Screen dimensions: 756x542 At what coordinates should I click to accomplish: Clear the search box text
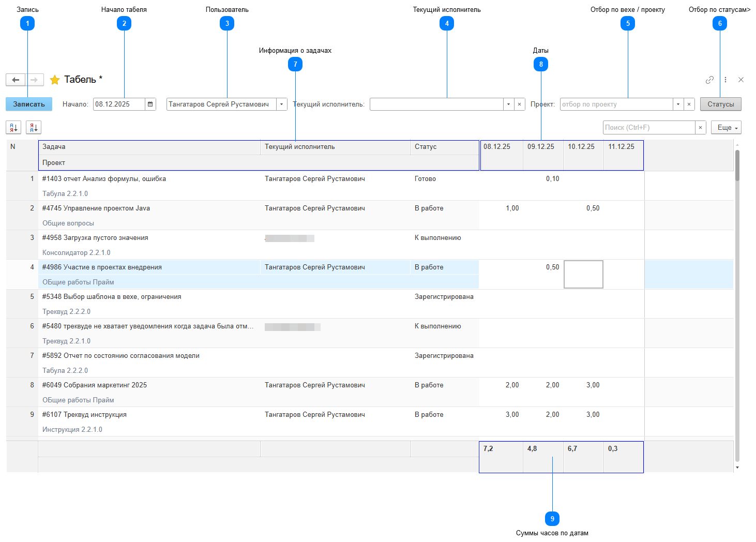[x=700, y=127]
